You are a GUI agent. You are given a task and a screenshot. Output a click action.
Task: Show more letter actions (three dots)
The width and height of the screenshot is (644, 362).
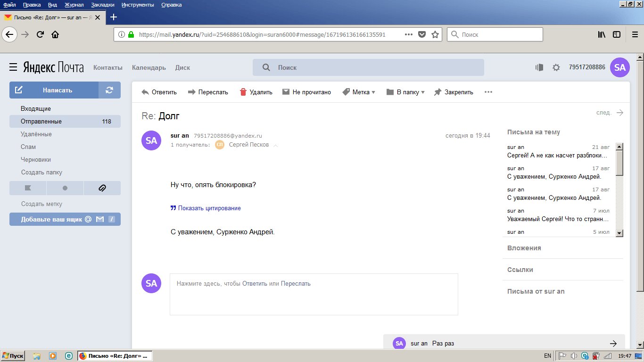488,92
